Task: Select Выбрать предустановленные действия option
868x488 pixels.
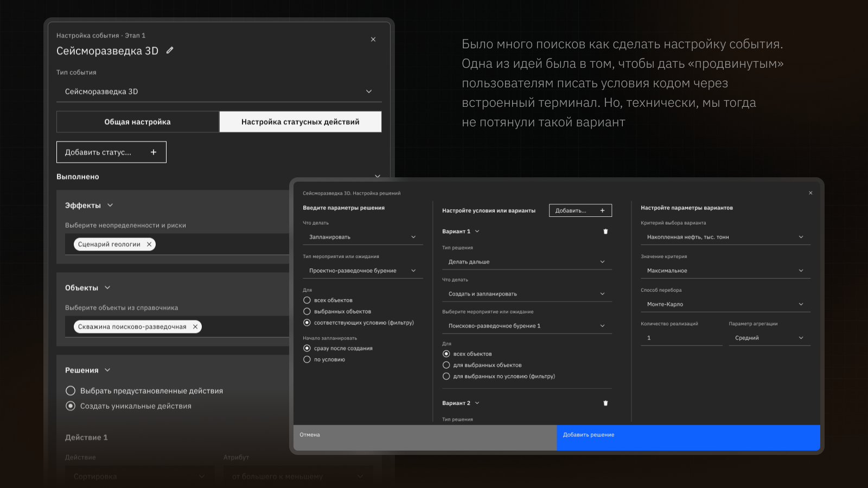Action: click(x=71, y=391)
